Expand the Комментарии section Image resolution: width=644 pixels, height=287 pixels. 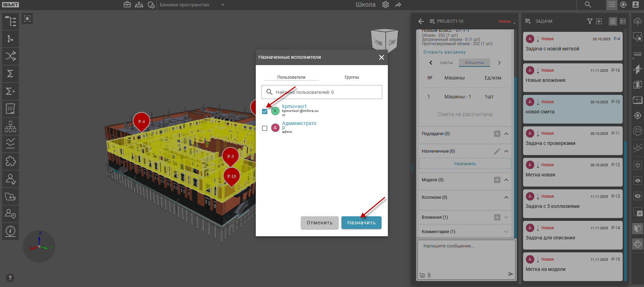pos(506,232)
